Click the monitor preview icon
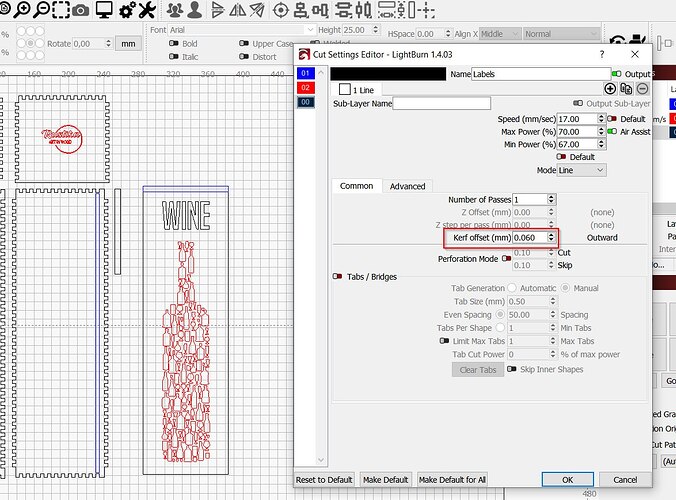 tap(103, 11)
